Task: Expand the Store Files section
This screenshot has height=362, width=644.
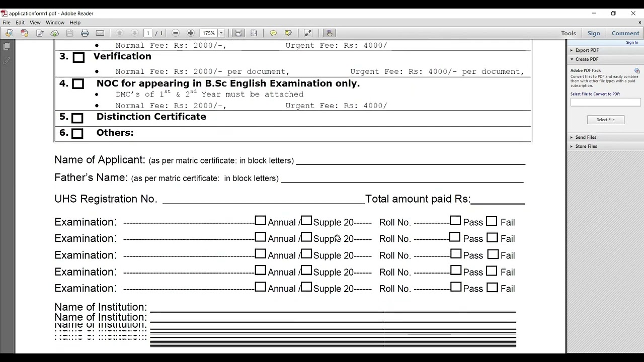Action: [586, 146]
